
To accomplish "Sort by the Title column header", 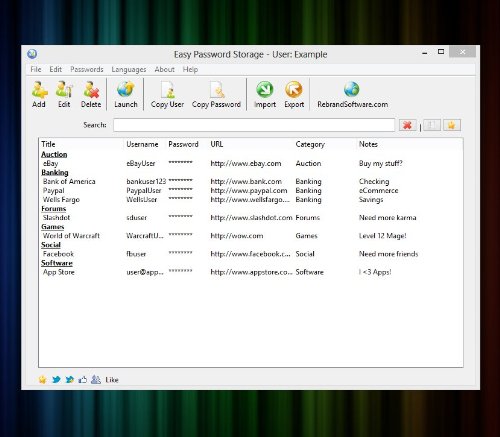I will [48, 144].
